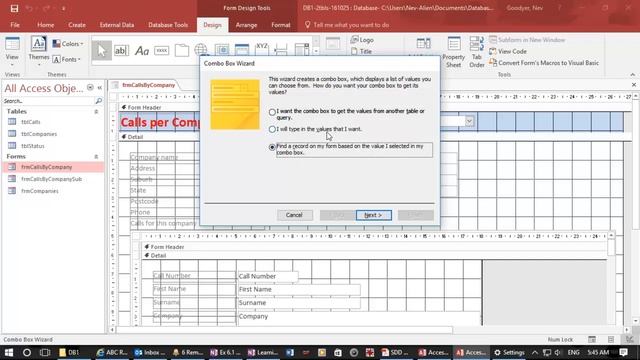Click the frmCallsByCompany document tab
This screenshot has height=360, width=640.
148,85
